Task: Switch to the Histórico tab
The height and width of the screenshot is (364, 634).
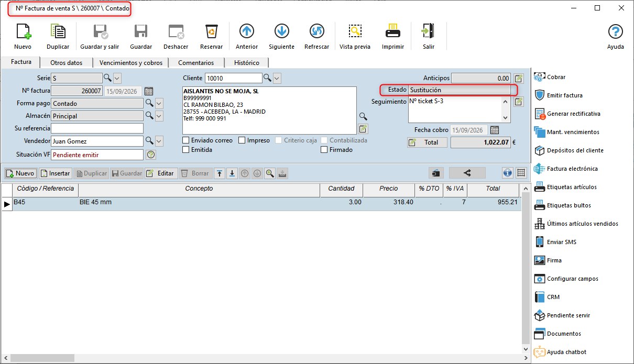Action: coord(247,63)
